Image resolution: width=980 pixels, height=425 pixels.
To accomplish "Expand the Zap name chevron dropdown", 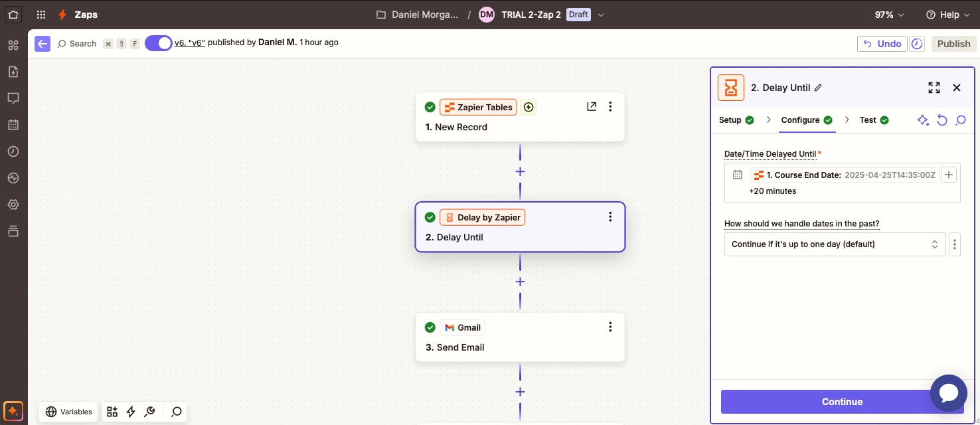I will click(x=601, y=15).
